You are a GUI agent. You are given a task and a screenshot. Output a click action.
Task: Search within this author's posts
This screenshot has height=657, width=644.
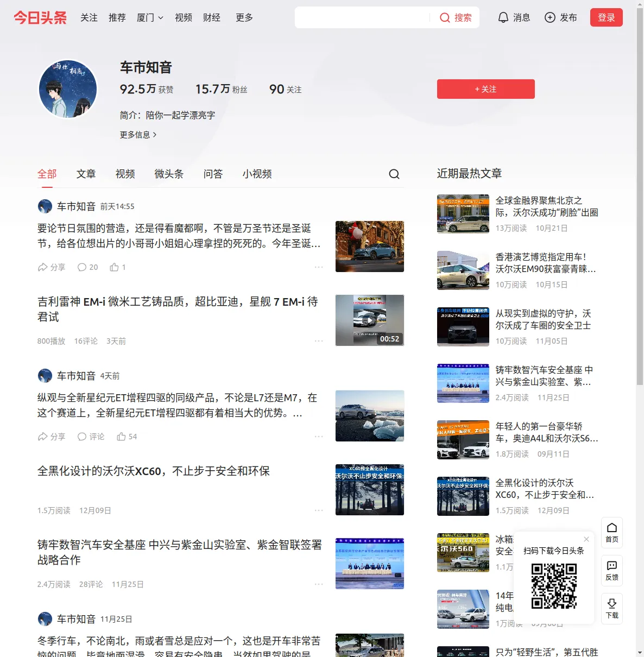(x=394, y=174)
